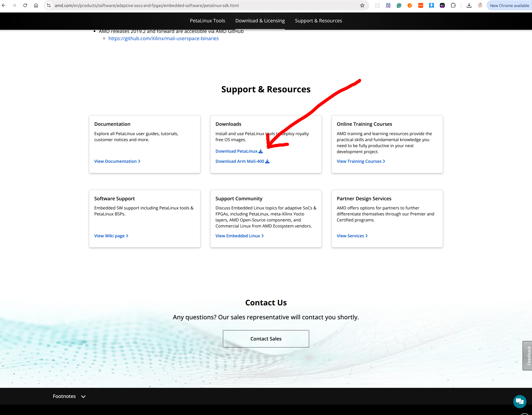532x415 pixels.
Task: Click the Software Support card title
Action: pos(115,199)
